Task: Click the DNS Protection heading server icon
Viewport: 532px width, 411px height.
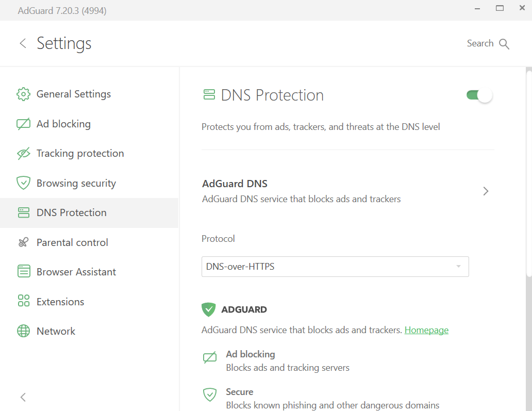Action: [x=209, y=95]
